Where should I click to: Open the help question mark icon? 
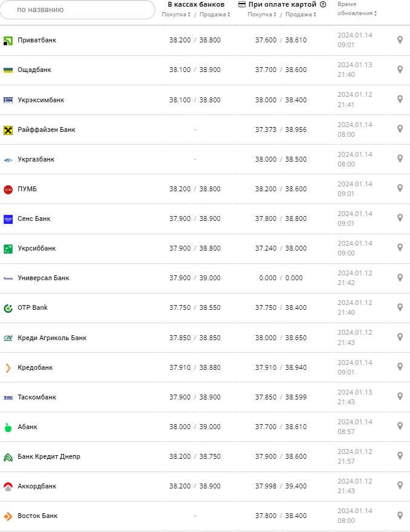coord(323,5)
